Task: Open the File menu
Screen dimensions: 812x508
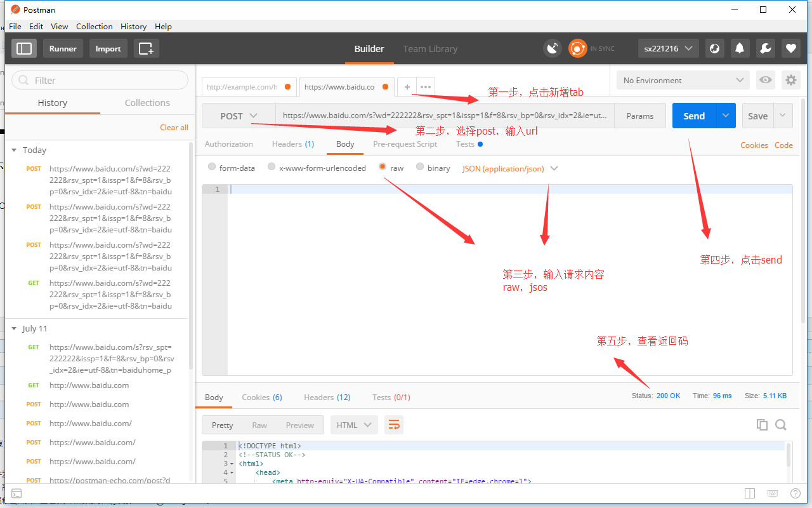Action: [15, 26]
